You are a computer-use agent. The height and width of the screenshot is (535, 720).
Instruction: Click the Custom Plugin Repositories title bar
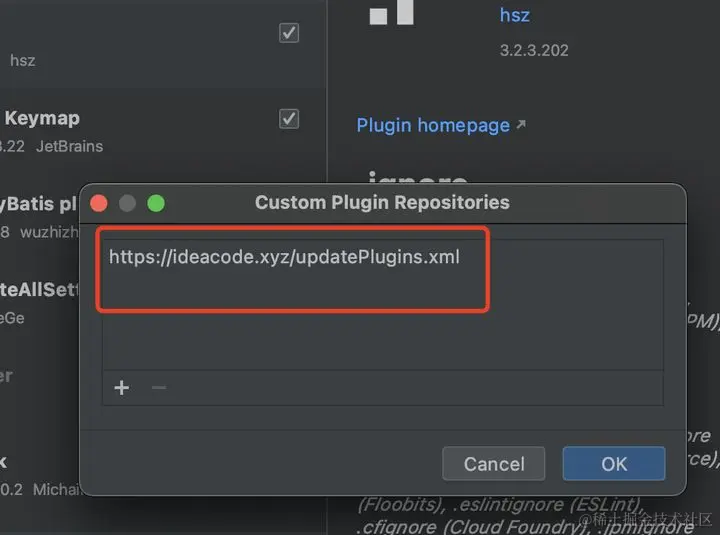point(382,203)
